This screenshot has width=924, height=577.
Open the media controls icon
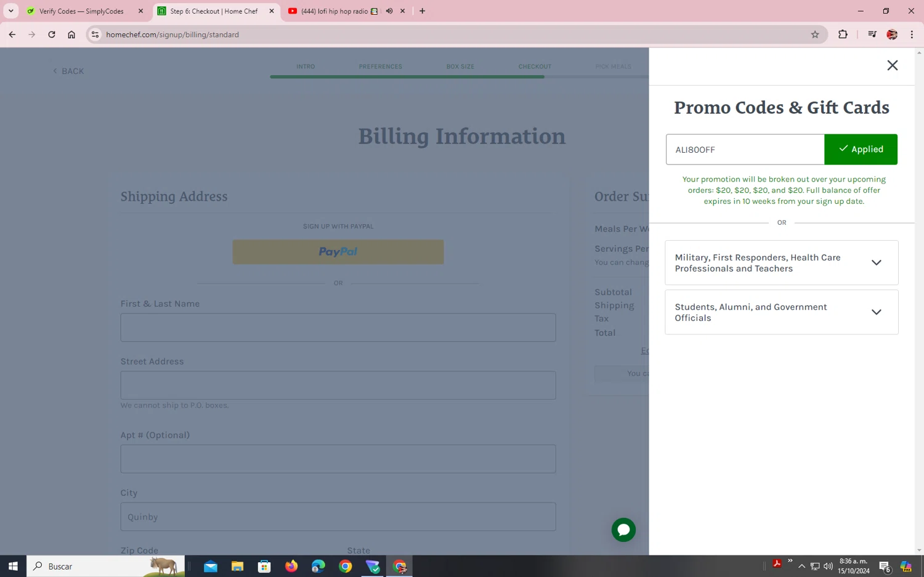pos(872,34)
